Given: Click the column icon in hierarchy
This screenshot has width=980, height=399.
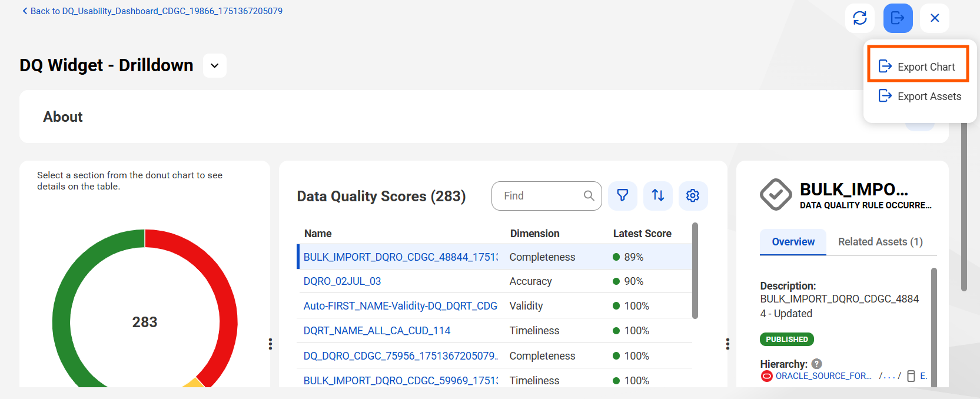Looking at the screenshot, I should 911,376.
